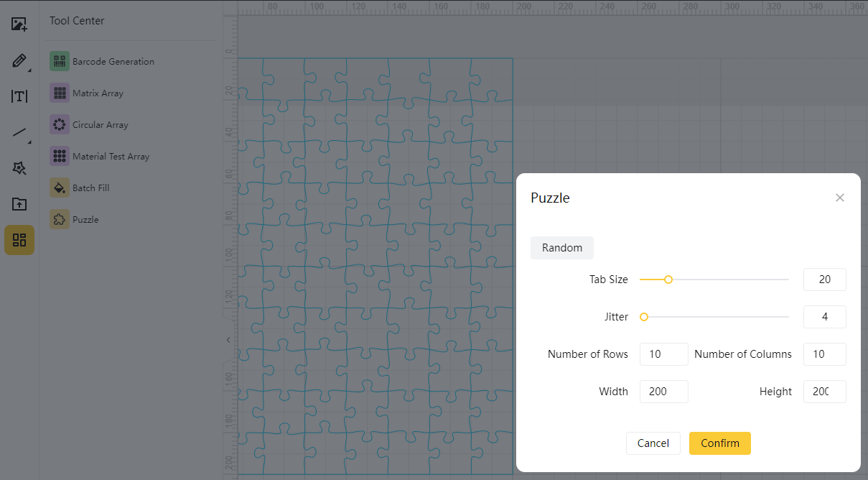Screen dimensions: 868x480
Task: Open Material Test Array label
Action: pos(111,157)
